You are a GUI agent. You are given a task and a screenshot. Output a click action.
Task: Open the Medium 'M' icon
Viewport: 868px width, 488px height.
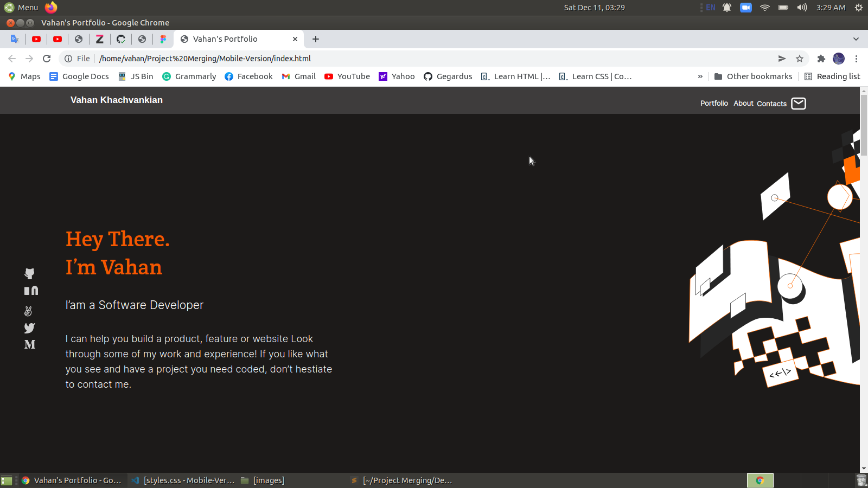30,344
